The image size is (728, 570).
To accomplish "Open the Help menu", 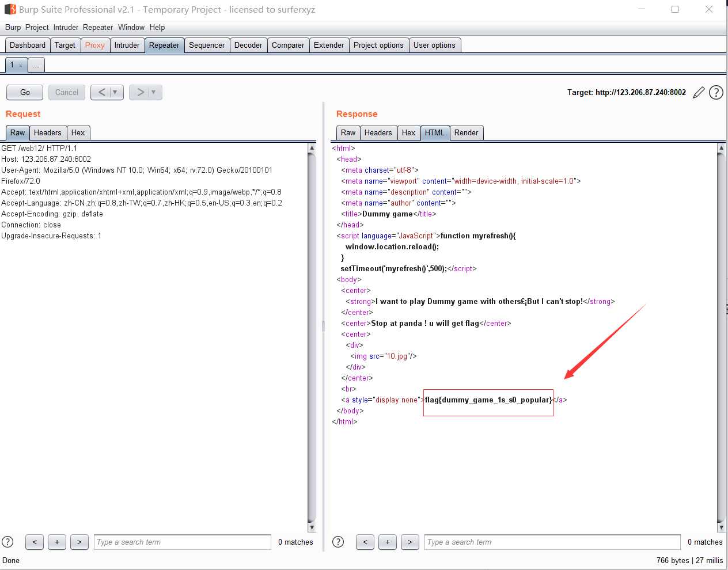I will click(157, 27).
